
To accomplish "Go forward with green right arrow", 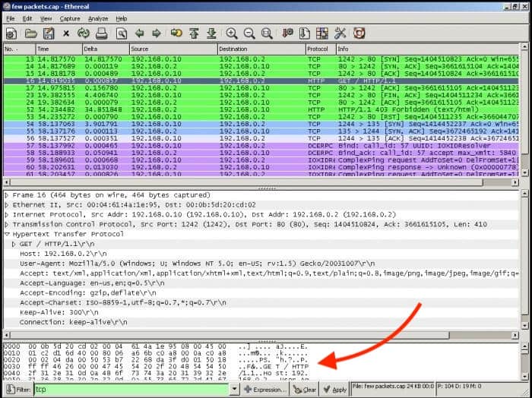I will (157, 33).
